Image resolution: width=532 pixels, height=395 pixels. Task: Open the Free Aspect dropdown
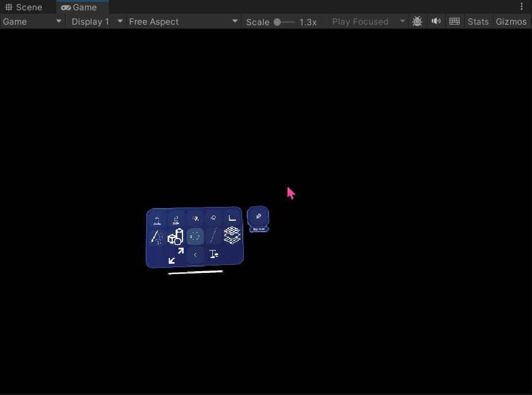click(x=183, y=22)
